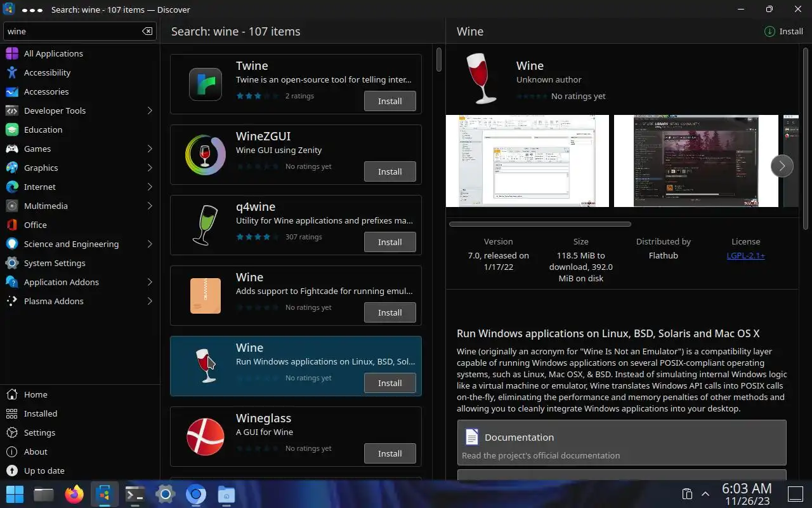
Task: Open Discover Settings in sidebar
Action: tap(80, 432)
